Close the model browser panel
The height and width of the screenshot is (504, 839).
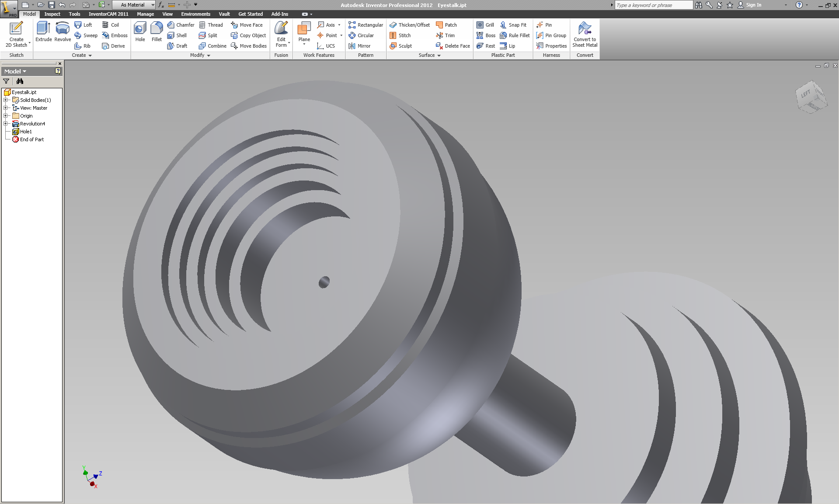click(60, 63)
